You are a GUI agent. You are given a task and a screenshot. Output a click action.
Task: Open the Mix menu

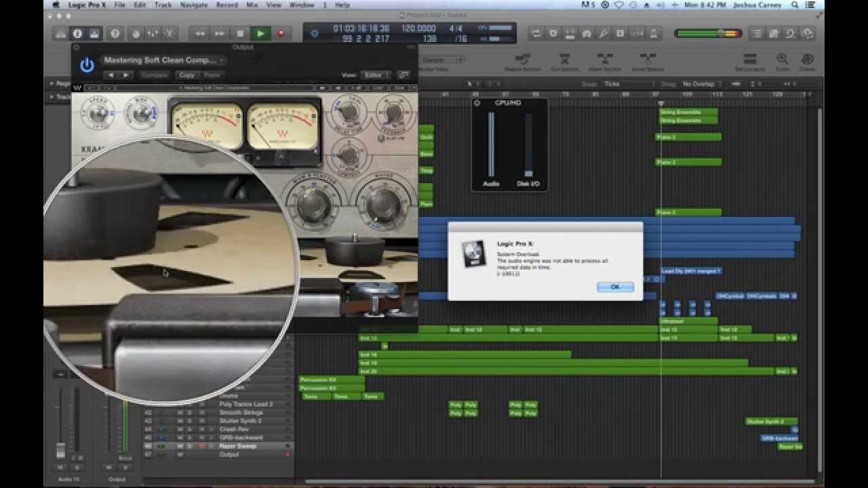(252, 5)
